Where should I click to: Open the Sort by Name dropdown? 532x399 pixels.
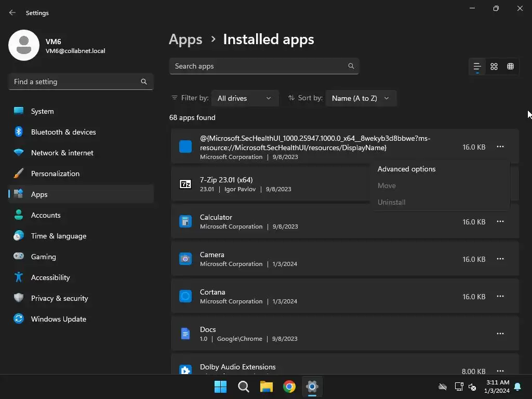[x=361, y=98]
